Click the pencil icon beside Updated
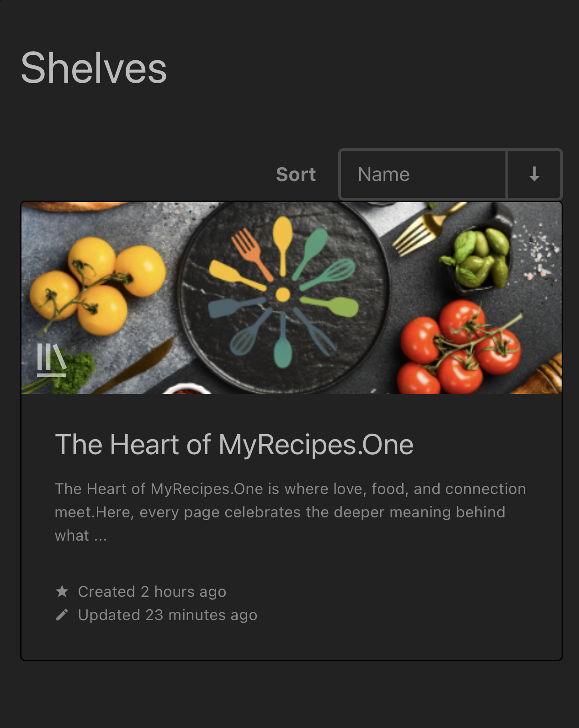Image resolution: width=579 pixels, height=728 pixels. [x=62, y=615]
